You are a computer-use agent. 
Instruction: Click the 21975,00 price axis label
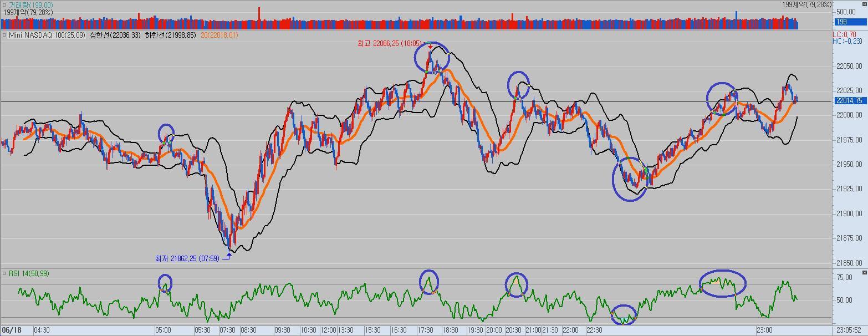(850, 140)
